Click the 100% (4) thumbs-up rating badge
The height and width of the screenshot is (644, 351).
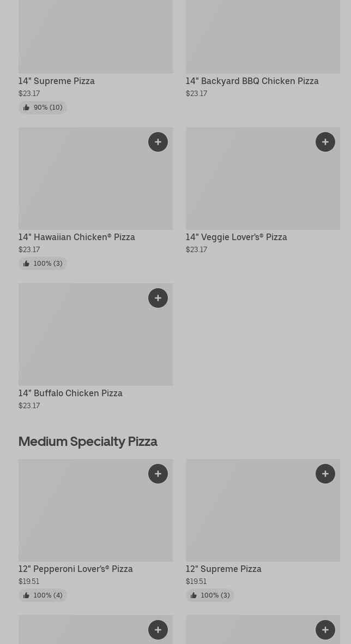coord(43,595)
